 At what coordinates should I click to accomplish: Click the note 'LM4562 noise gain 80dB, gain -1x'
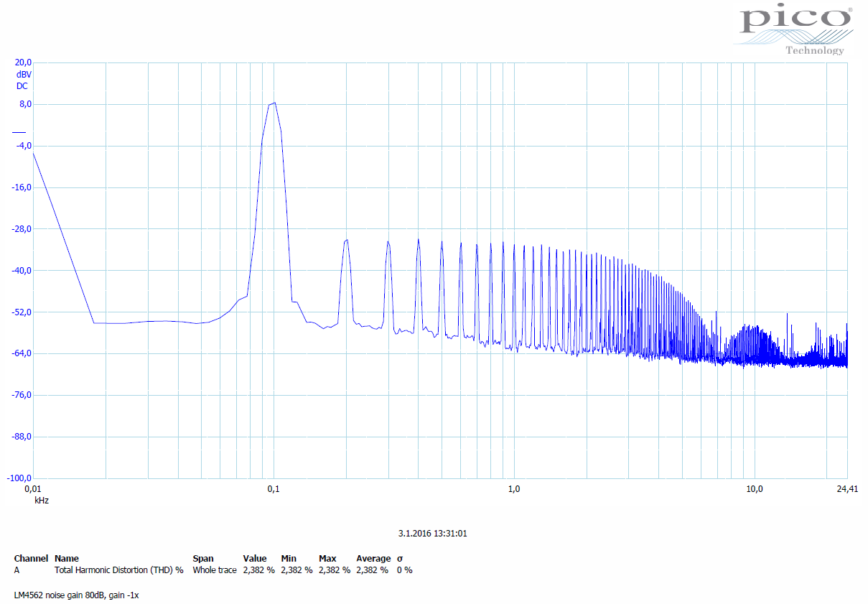click(x=76, y=595)
